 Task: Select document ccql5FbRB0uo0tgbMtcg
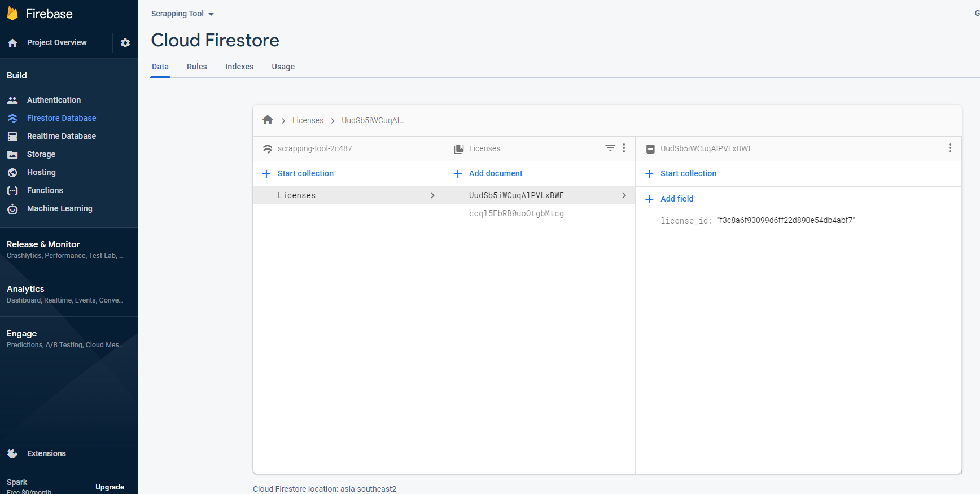pos(517,213)
